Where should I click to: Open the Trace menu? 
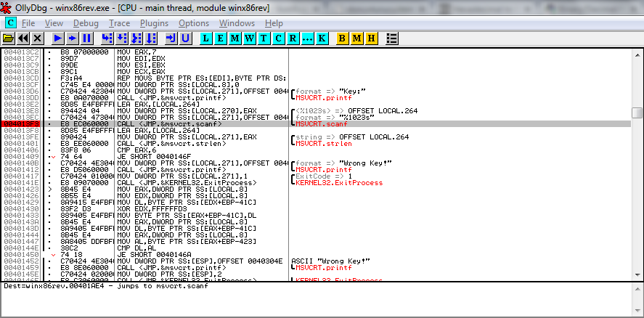pyautogui.click(x=119, y=23)
